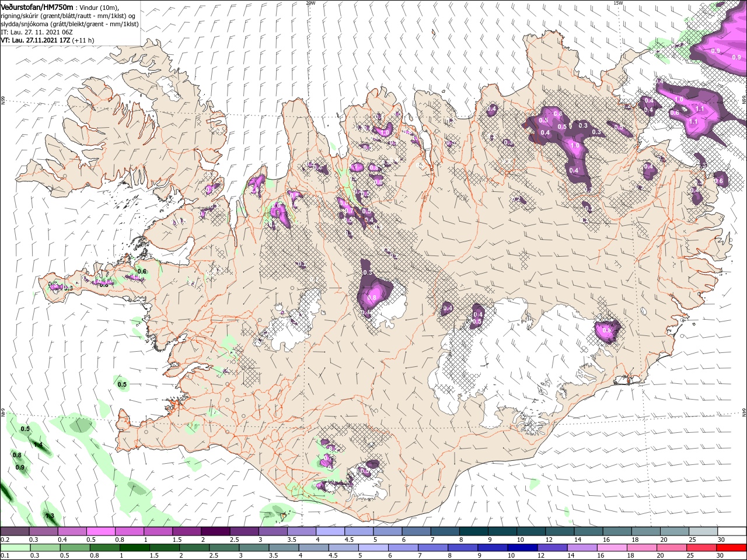Select the bottom legend swatch between 20 and 25
Screen dimensions: 747x560
point(673,548)
